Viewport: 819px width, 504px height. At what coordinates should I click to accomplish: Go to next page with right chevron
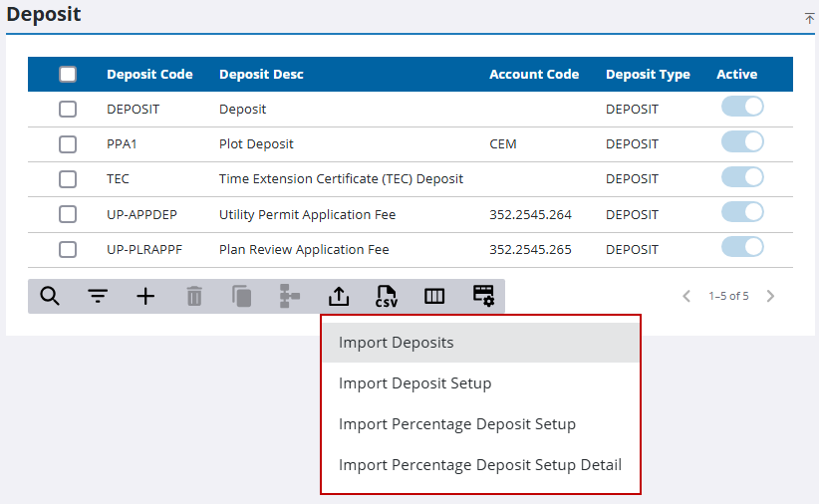(770, 296)
